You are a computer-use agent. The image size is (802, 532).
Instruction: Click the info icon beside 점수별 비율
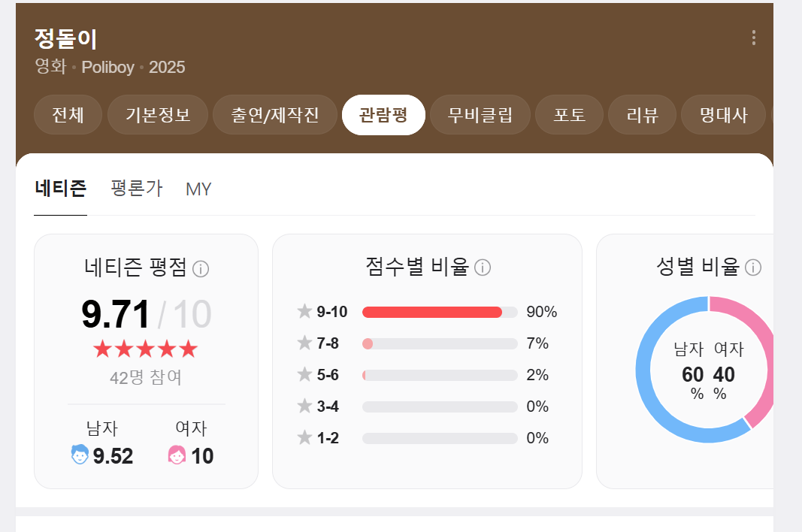[x=483, y=268]
